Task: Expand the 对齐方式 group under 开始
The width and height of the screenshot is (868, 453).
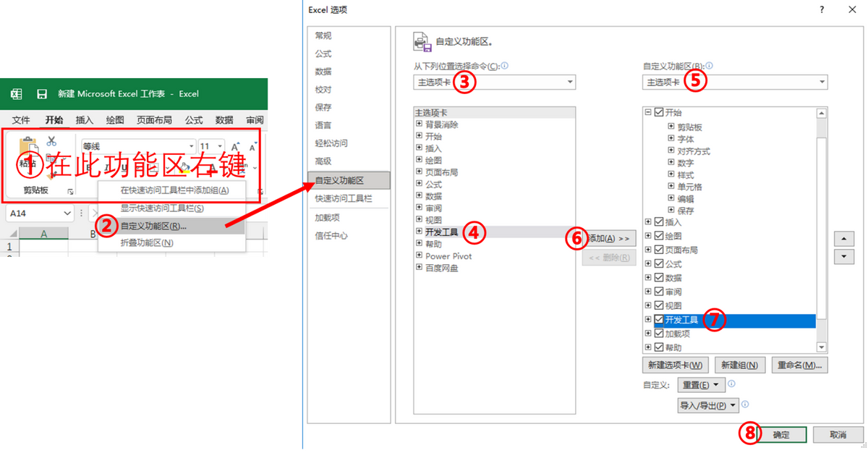Action: [671, 151]
